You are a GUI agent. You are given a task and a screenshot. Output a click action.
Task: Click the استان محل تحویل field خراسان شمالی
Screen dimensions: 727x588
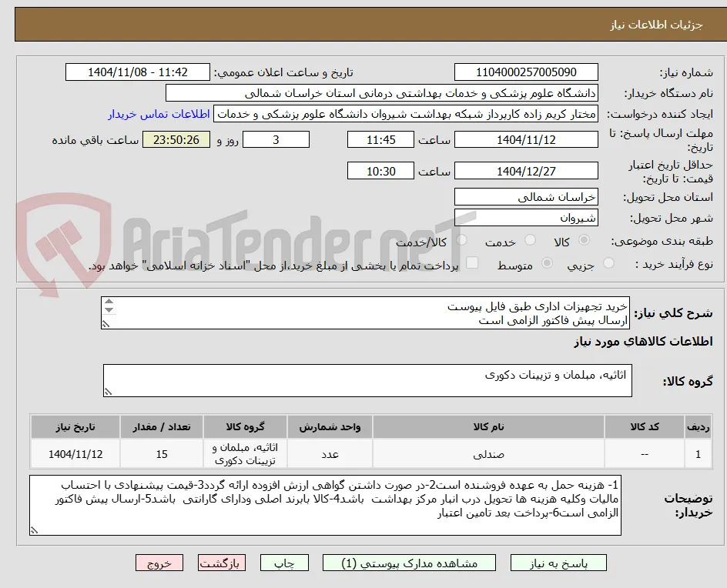(526, 197)
